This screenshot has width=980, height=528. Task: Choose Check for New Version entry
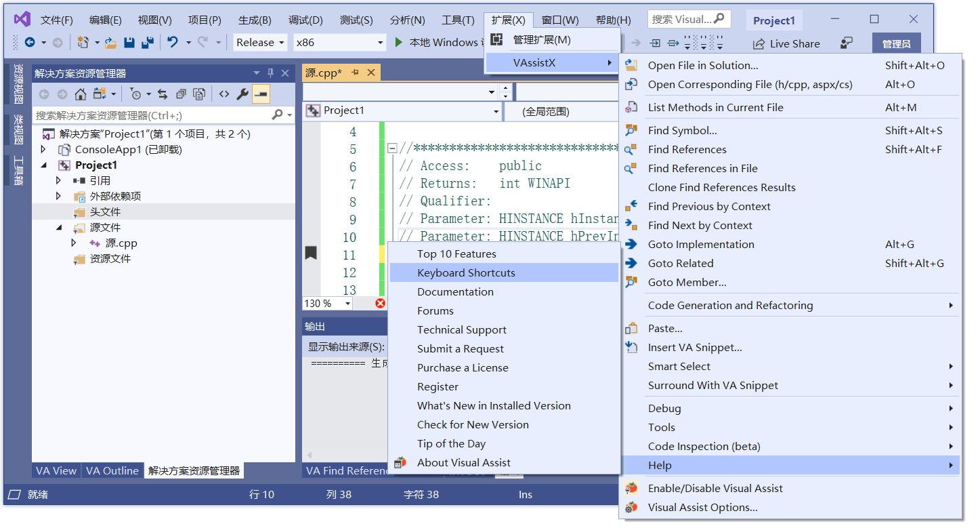coord(473,424)
